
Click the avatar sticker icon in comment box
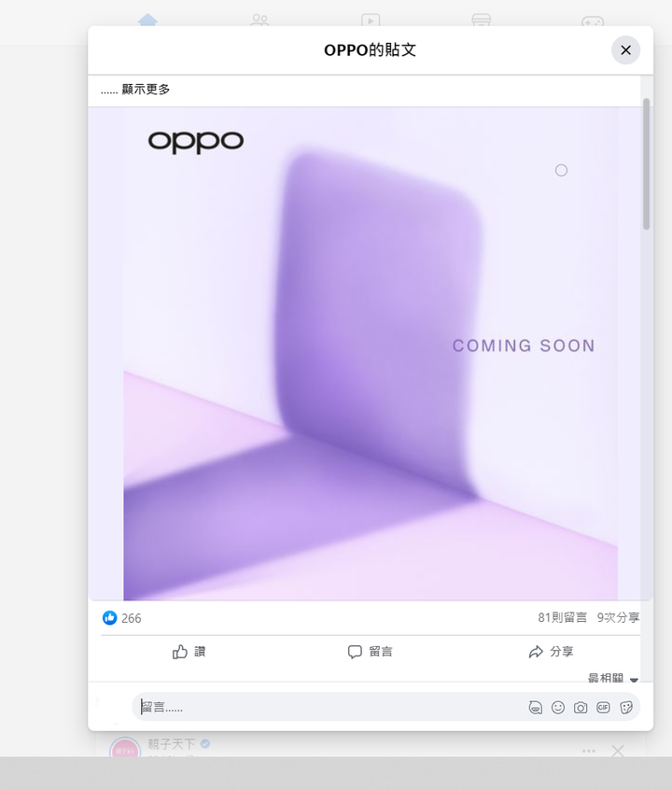click(x=535, y=708)
